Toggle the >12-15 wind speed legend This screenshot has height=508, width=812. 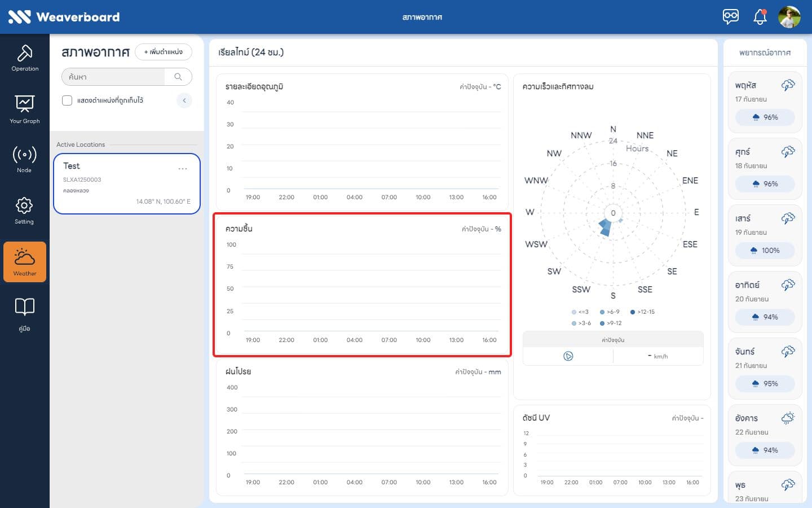coord(642,312)
